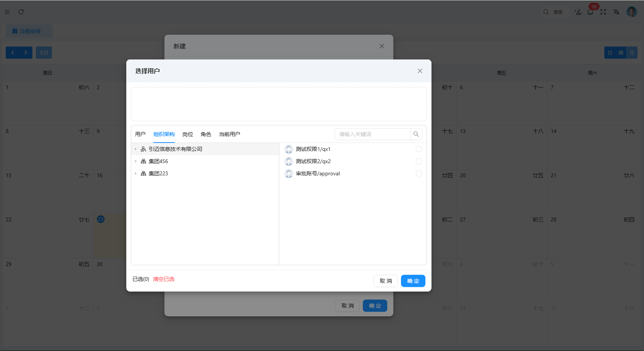This screenshot has height=351, width=644.
Task: Select 引迈信息技术有限公司 in the organization tree
Action: 175,149
